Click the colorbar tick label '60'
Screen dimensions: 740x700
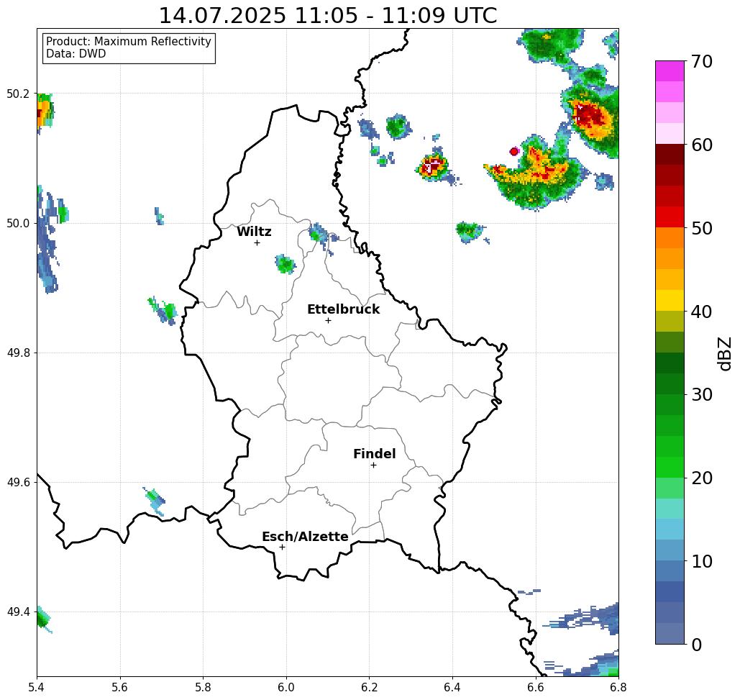(x=702, y=145)
